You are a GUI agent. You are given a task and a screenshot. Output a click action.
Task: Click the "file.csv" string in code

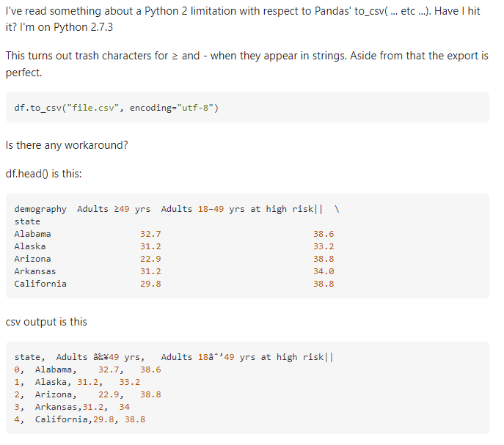[x=93, y=108]
